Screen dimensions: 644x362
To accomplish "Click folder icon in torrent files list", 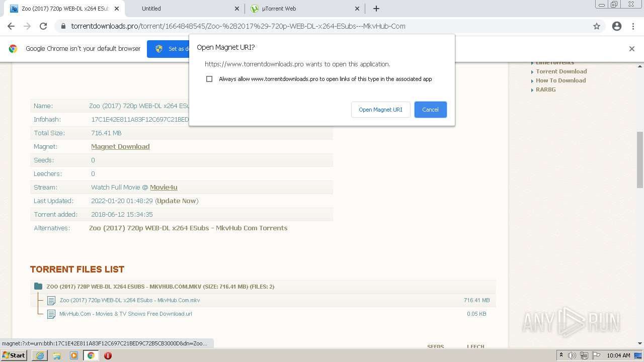I will click(38, 287).
